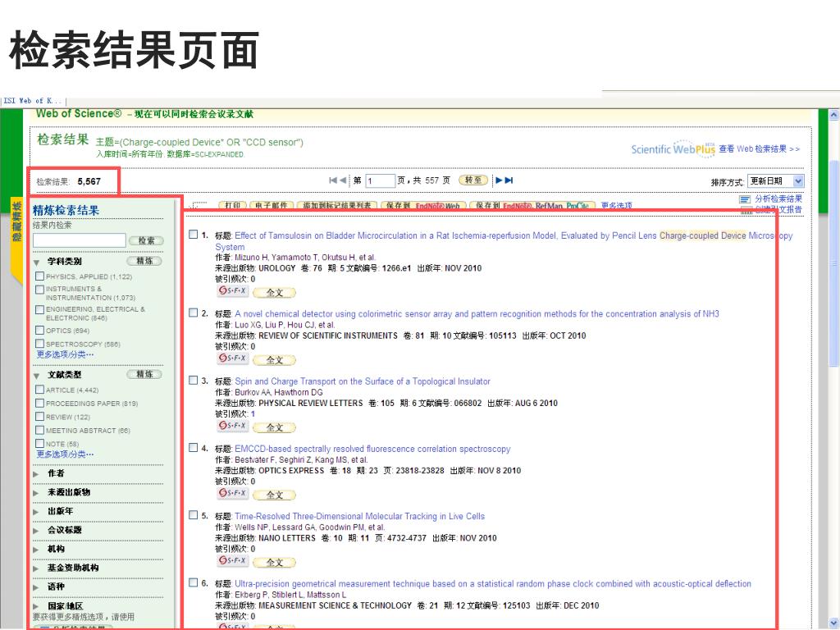Click the analyze results icon
This screenshot has height=630, width=840.
745,199
